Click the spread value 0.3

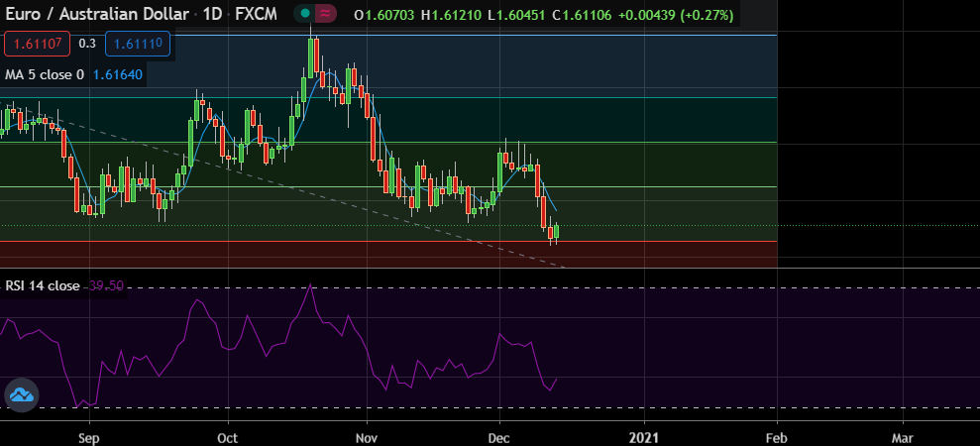coord(87,44)
